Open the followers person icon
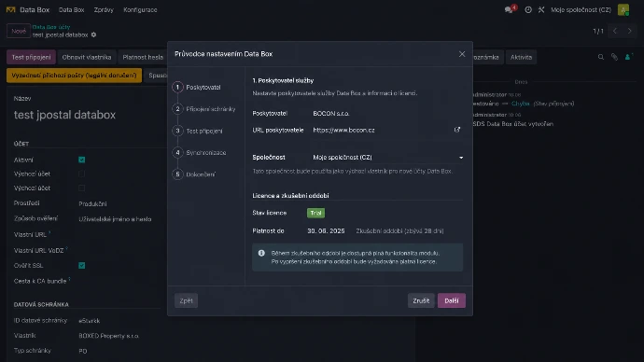Image resolution: width=644 pixels, height=362 pixels. pos(628,57)
